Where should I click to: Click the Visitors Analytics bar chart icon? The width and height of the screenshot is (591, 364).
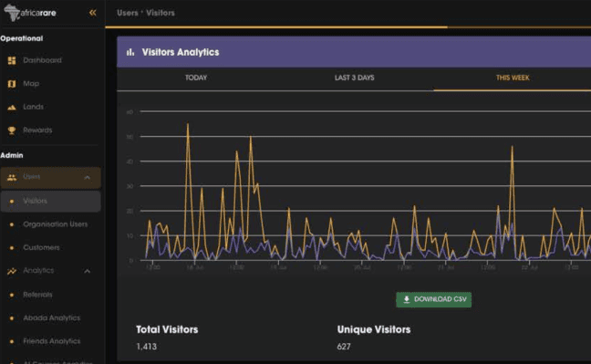[130, 52]
